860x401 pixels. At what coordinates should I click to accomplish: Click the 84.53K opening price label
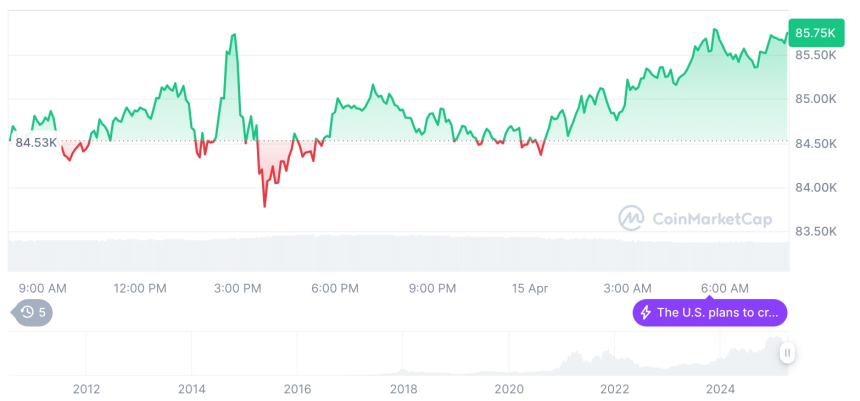pyautogui.click(x=36, y=142)
